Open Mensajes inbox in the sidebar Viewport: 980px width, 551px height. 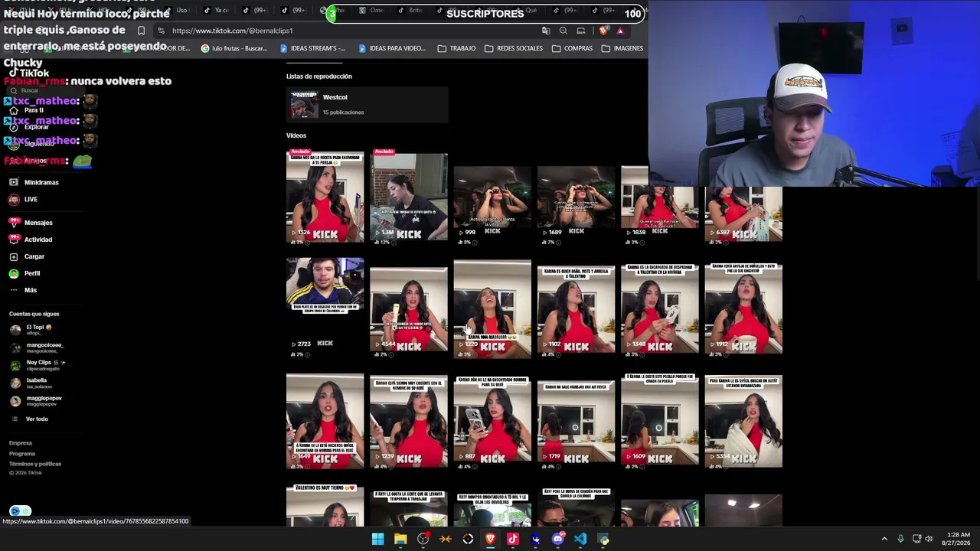click(31, 223)
